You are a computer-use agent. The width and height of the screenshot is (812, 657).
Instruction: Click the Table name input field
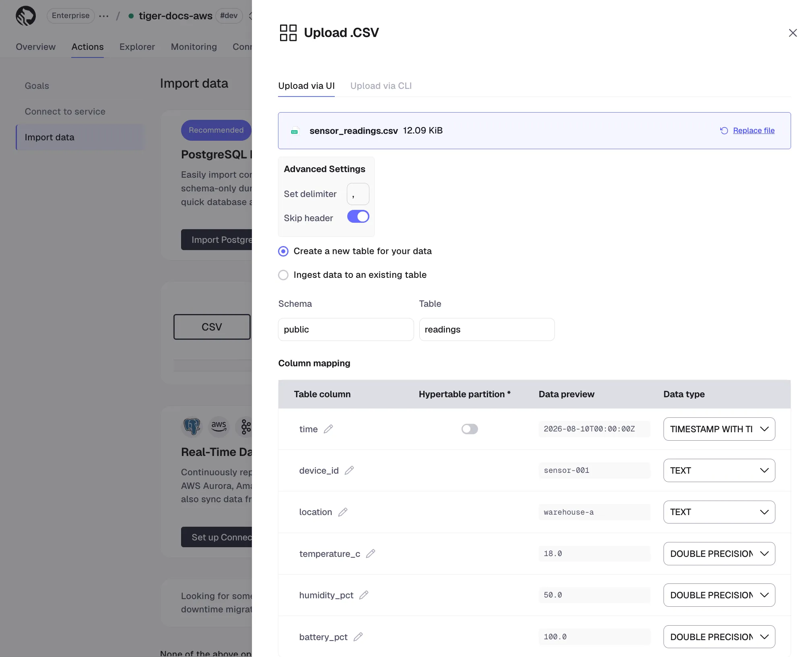(x=487, y=330)
